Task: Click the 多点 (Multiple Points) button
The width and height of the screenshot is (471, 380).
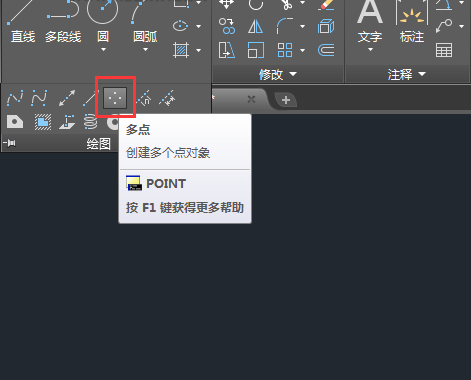Action: click(x=115, y=98)
